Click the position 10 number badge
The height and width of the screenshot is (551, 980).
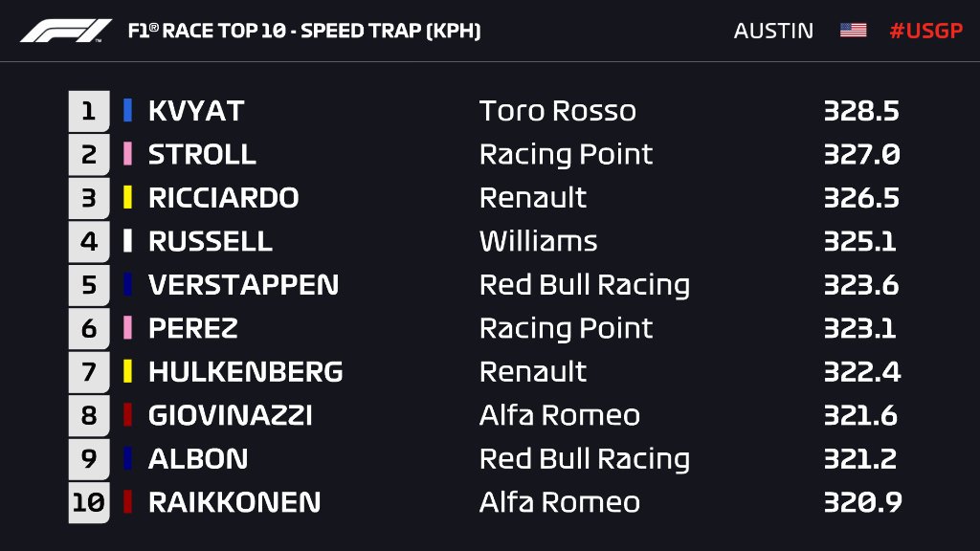point(89,502)
